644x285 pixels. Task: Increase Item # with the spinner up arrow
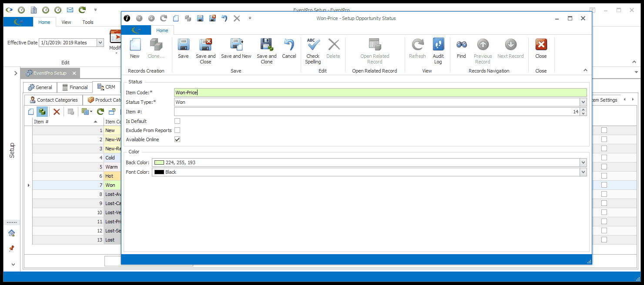pos(584,110)
